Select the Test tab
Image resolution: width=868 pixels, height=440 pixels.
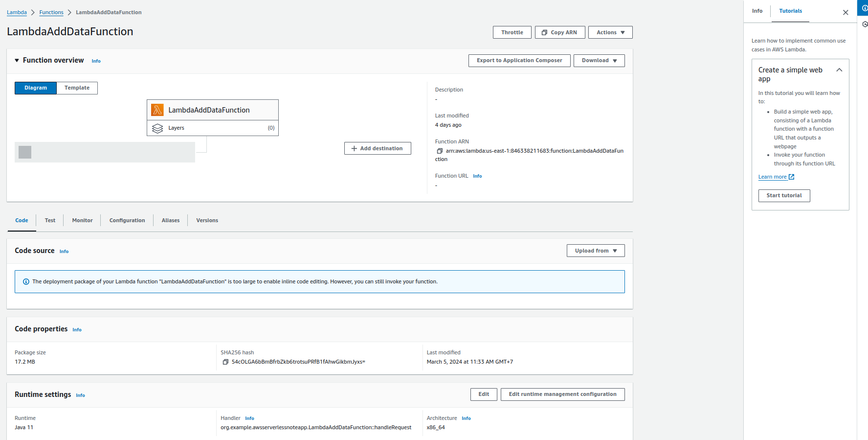point(50,221)
